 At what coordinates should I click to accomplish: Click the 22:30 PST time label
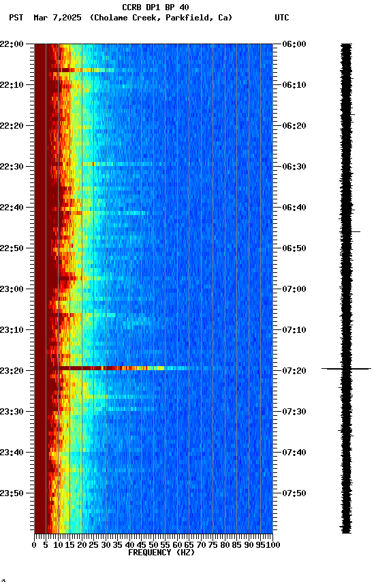(12, 167)
